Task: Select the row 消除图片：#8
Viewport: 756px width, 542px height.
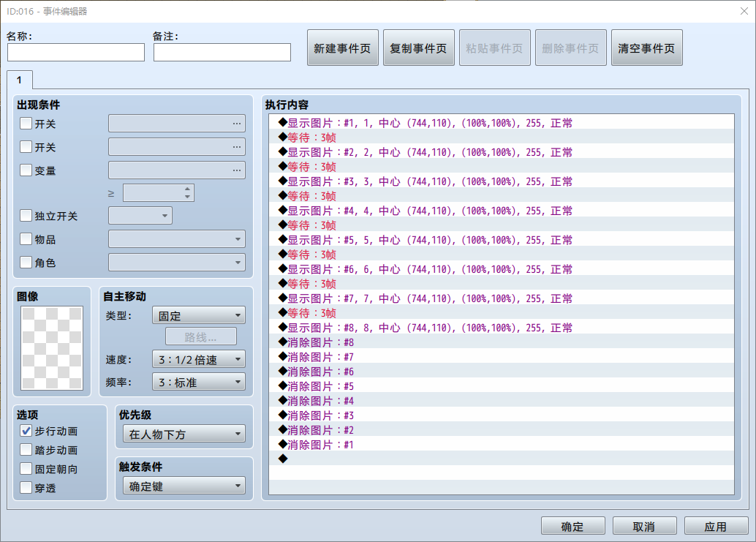Action: [502, 342]
